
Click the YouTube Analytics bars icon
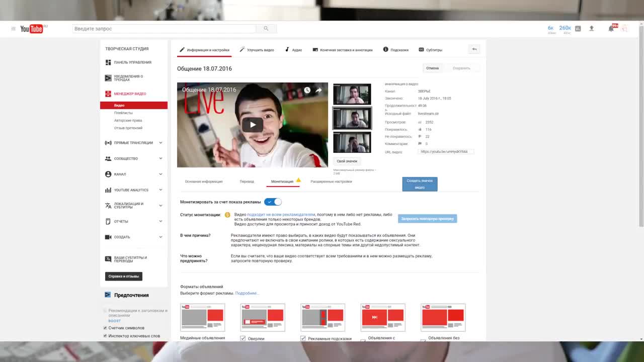coord(108,190)
